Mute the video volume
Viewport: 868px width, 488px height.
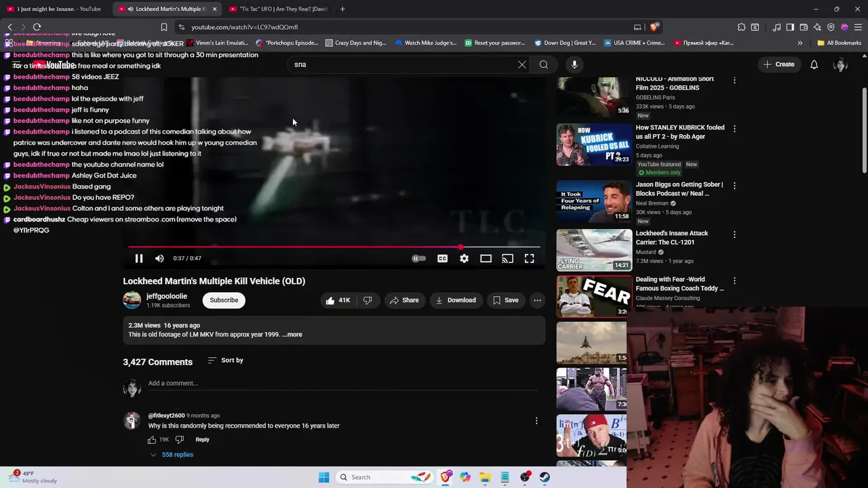[159, 258]
